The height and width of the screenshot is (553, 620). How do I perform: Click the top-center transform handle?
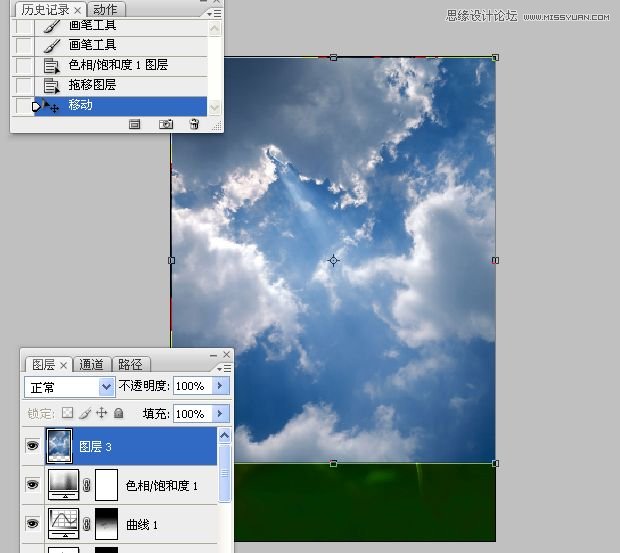[333, 58]
